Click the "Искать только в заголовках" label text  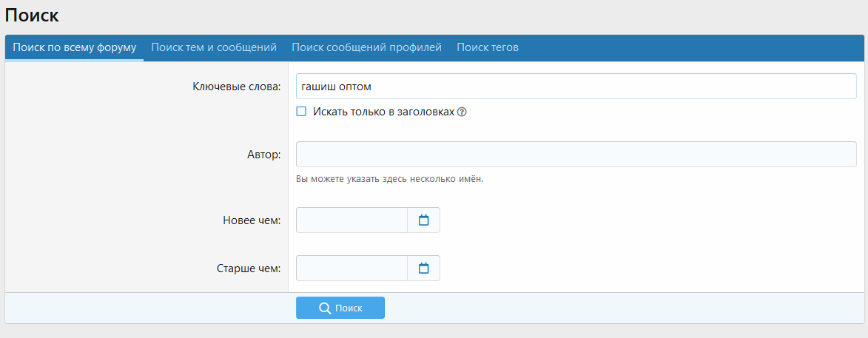383,112
